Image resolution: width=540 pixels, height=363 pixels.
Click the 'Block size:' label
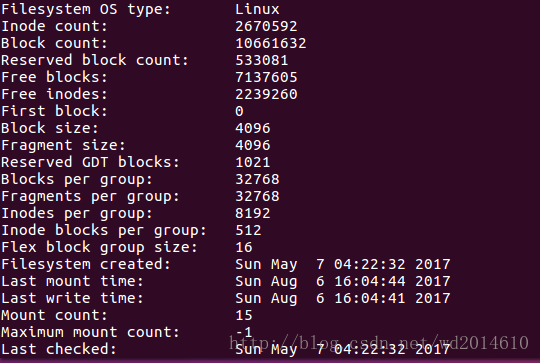tap(50, 128)
